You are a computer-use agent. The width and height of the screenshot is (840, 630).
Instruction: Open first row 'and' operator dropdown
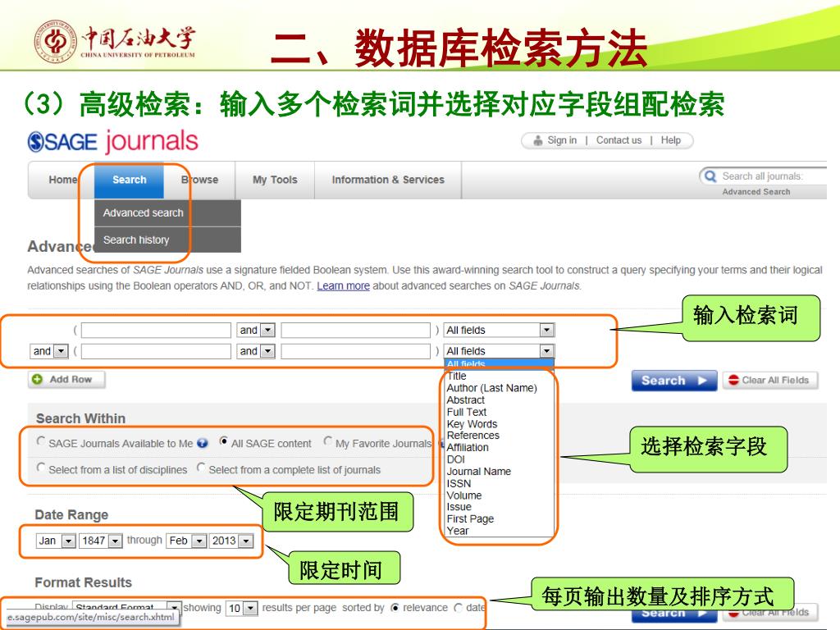[256, 330]
